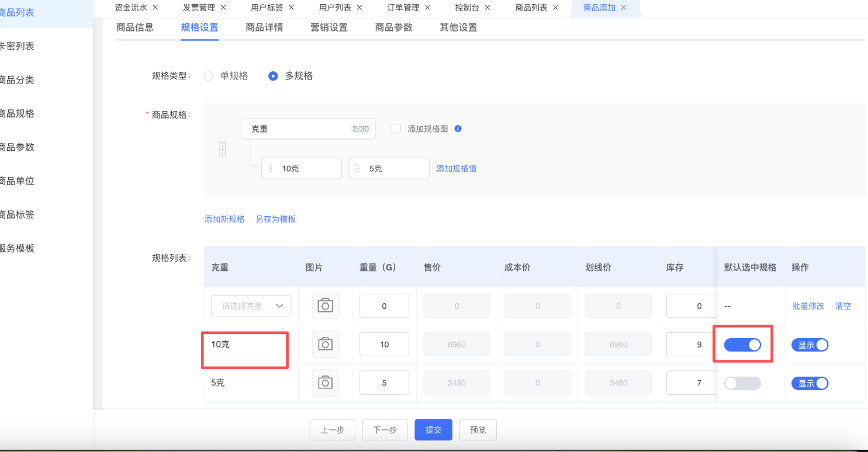Image resolution: width=868 pixels, height=452 pixels.
Task: Focus batch weight field in first row
Action: coord(384,306)
